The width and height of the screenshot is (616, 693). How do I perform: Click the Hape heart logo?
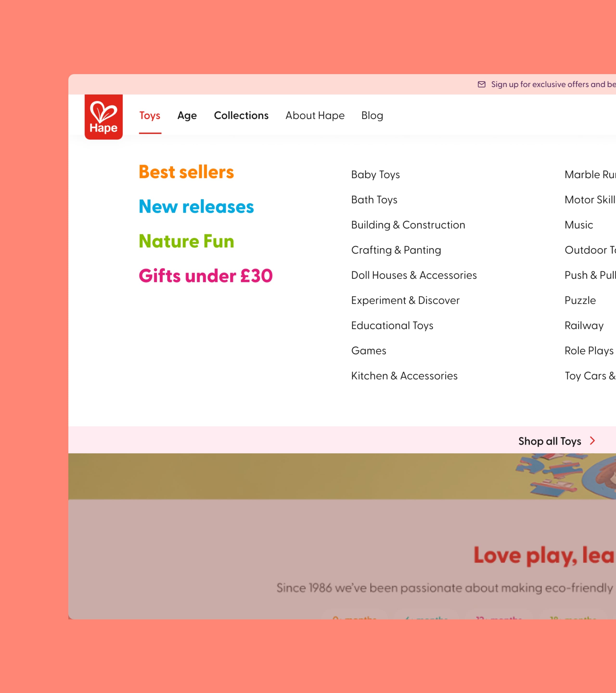103,116
